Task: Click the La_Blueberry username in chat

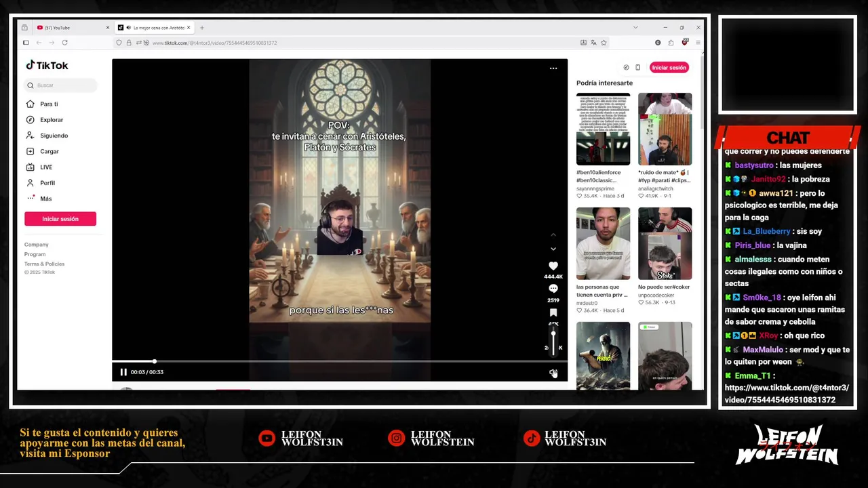Action: pyautogui.click(x=766, y=231)
